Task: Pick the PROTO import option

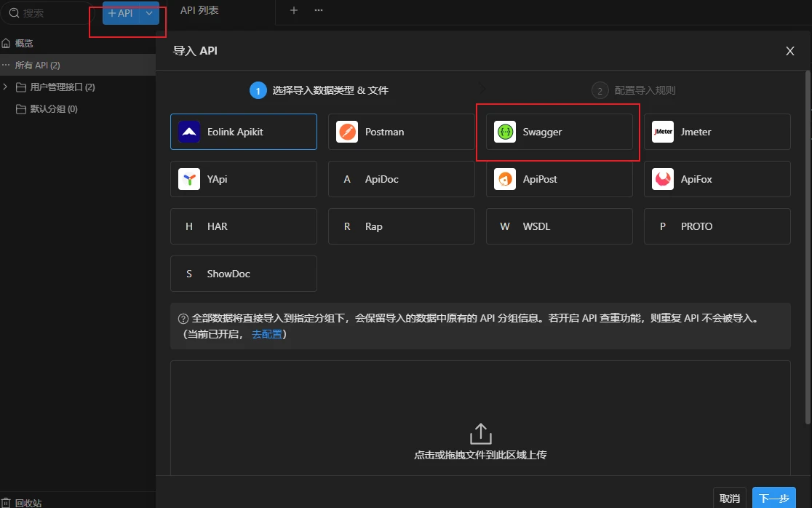Action: 717,226
